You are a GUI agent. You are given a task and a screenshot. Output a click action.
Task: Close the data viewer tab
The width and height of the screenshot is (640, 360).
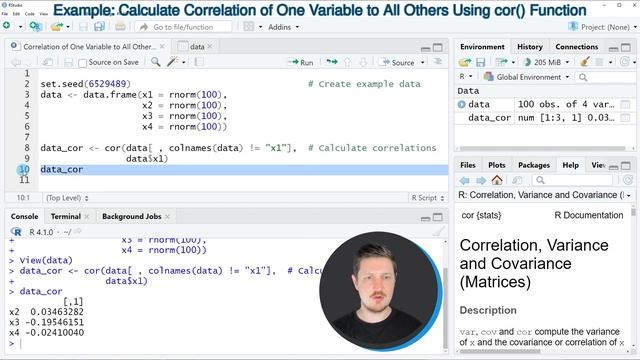[210, 47]
